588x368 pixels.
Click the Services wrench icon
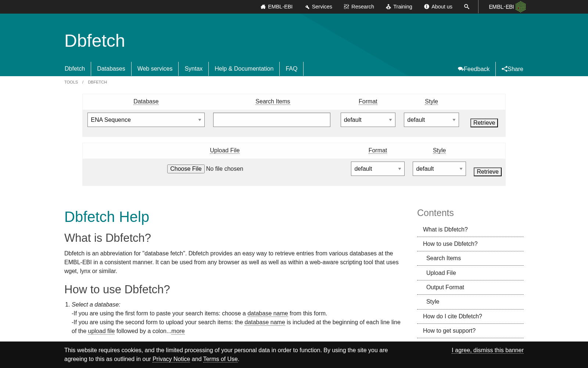click(307, 7)
